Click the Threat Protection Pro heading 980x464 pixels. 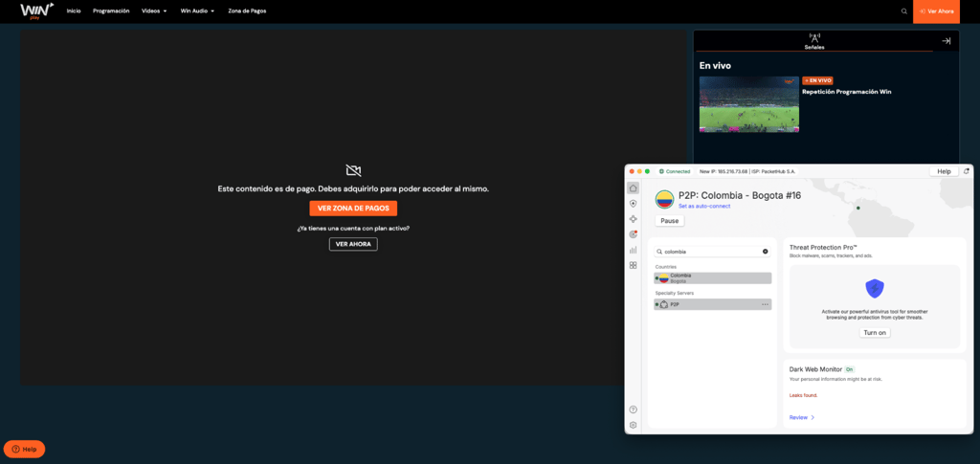click(823, 247)
